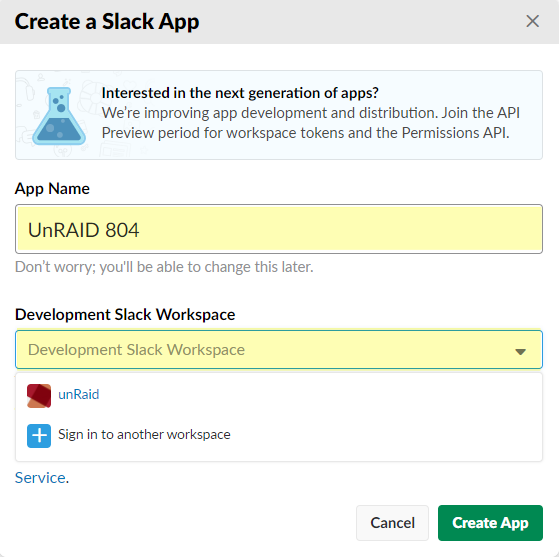Expand the Development Slack Workspace dropdown arrow
559x557 pixels.
pos(520,352)
